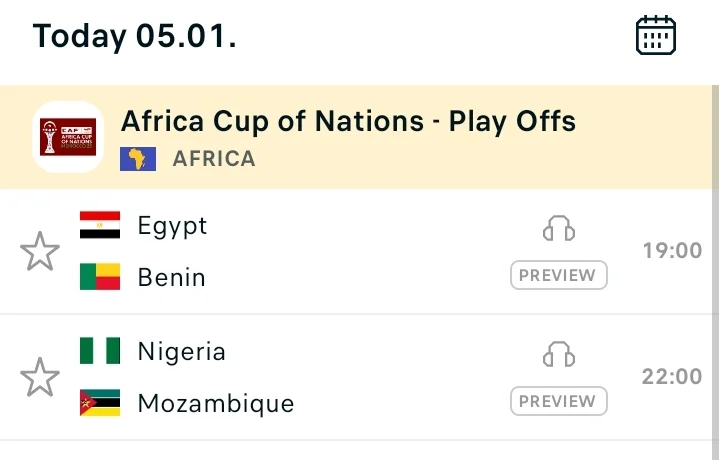Open the Nigeria vs Mozambique preview
This screenshot has width=719, height=460.
(x=559, y=401)
